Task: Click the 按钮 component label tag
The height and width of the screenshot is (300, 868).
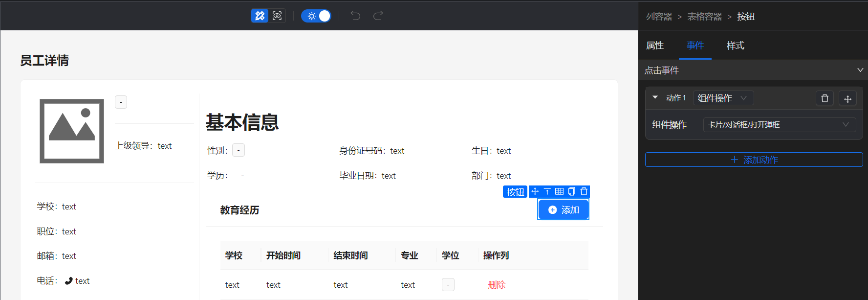Action: [515, 192]
